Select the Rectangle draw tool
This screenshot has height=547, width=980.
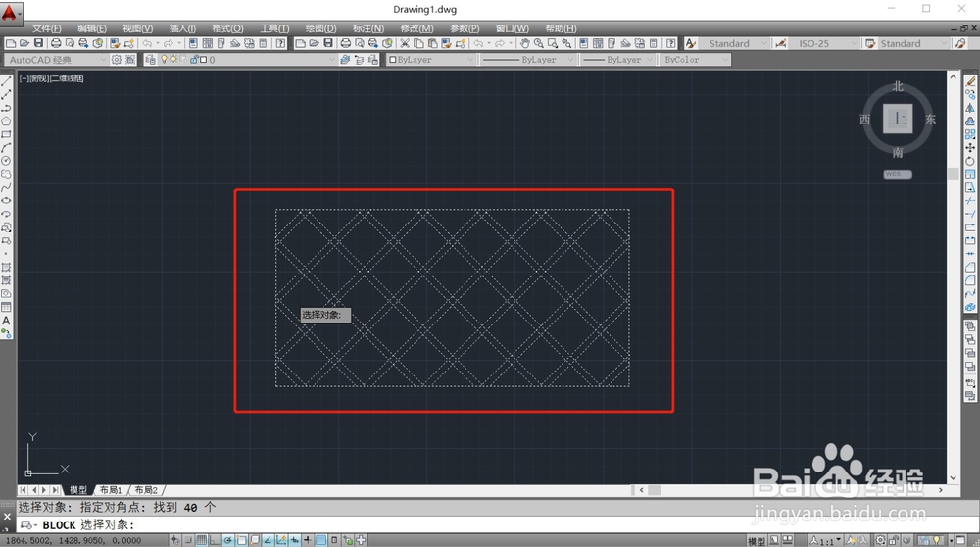6,134
